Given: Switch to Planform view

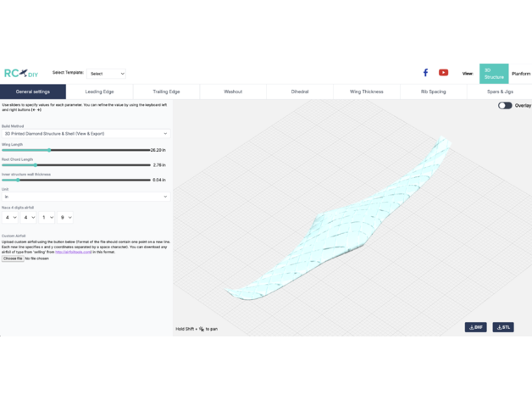Looking at the screenshot, I should coord(520,74).
